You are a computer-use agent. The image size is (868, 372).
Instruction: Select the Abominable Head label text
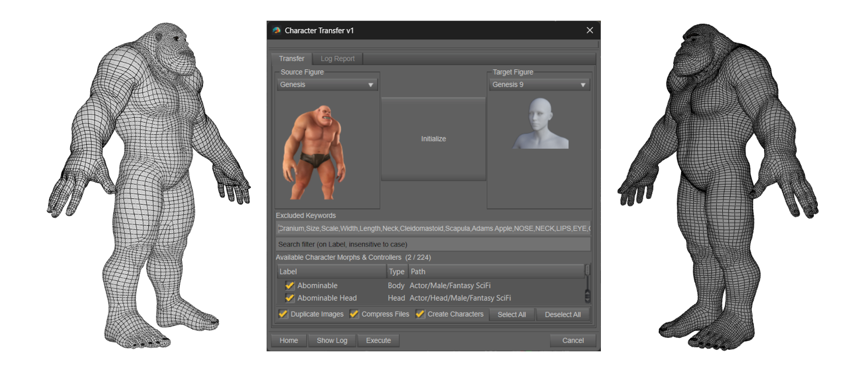(327, 298)
